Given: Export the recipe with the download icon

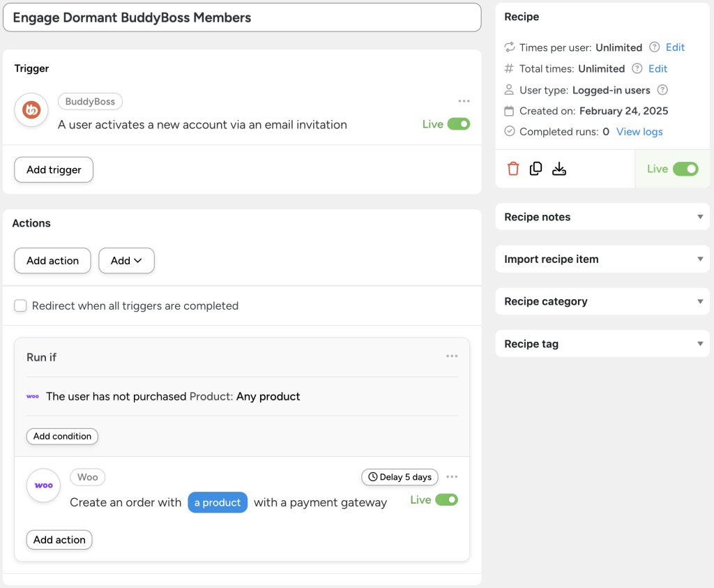Looking at the screenshot, I should 559,168.
